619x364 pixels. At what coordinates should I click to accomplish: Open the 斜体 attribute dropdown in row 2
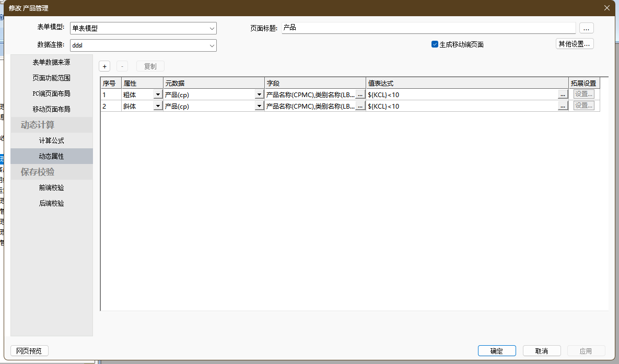pos(158,106)
